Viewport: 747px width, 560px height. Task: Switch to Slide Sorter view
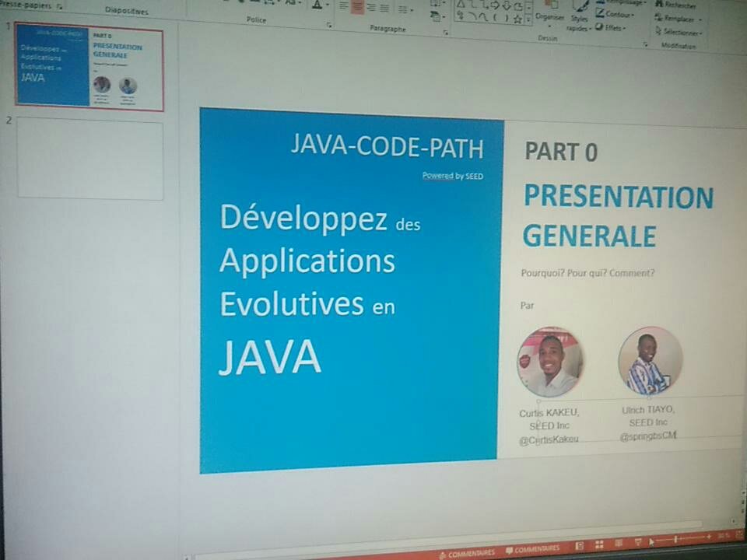pos(599,544)
